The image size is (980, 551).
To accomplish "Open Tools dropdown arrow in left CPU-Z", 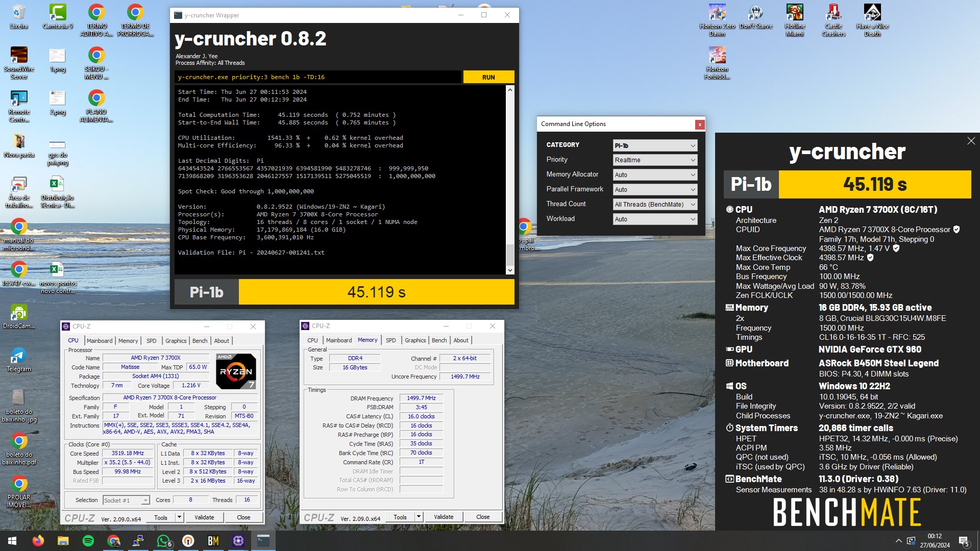I will click(179, 517).
